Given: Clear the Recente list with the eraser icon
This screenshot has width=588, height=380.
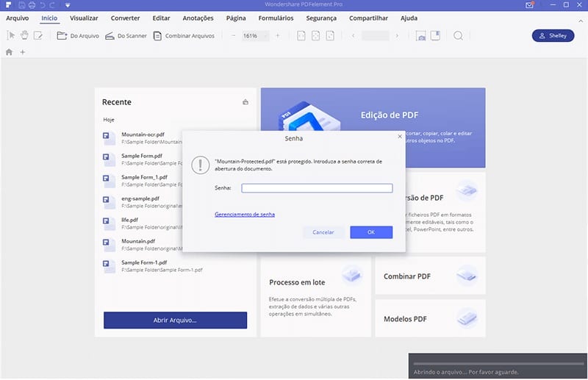Looking at the screenshot, I should coord(245,102).
